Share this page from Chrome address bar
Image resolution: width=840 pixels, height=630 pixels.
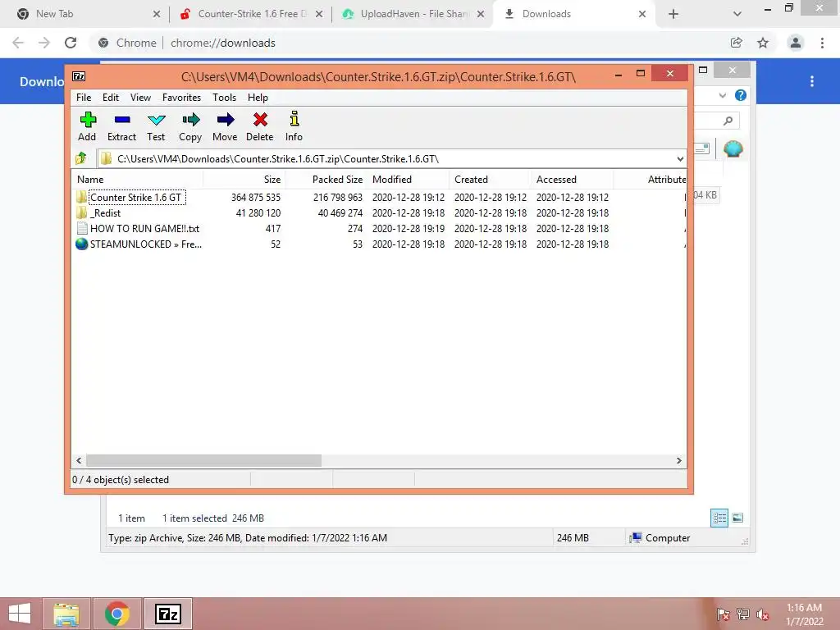tap(737, 43)
